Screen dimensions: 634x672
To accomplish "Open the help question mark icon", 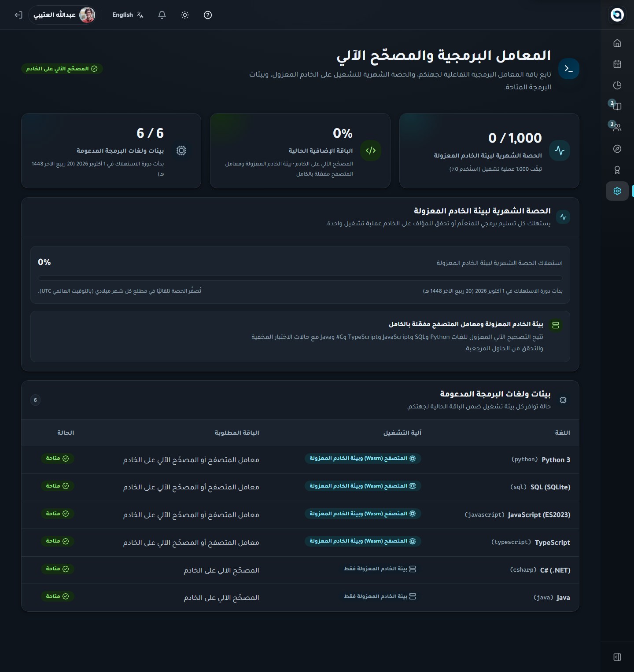I will (x=208, y=15).
